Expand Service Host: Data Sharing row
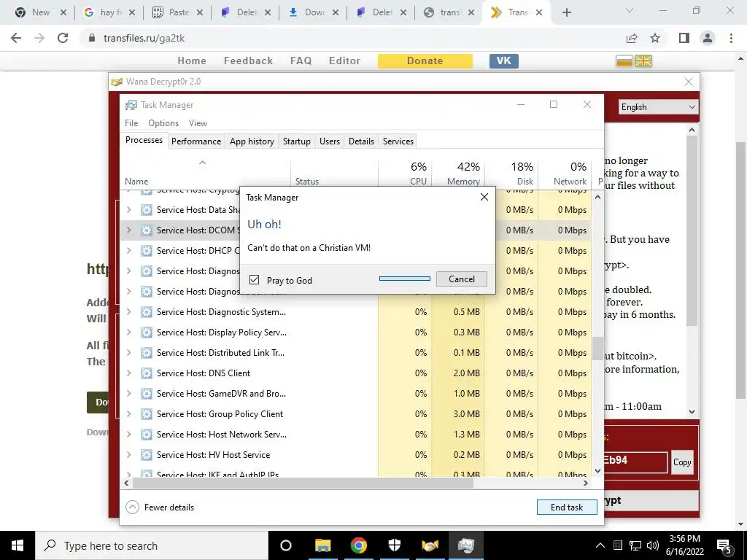 (128, 209)
